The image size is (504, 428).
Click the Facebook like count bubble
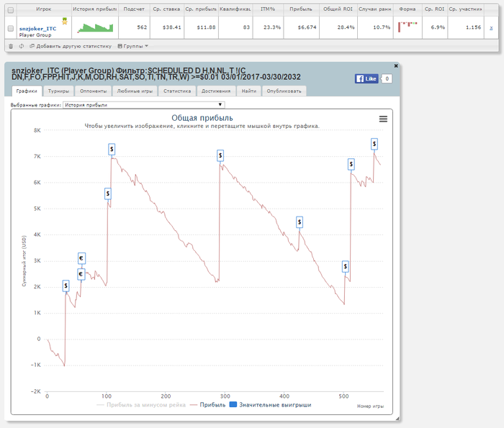387,78
